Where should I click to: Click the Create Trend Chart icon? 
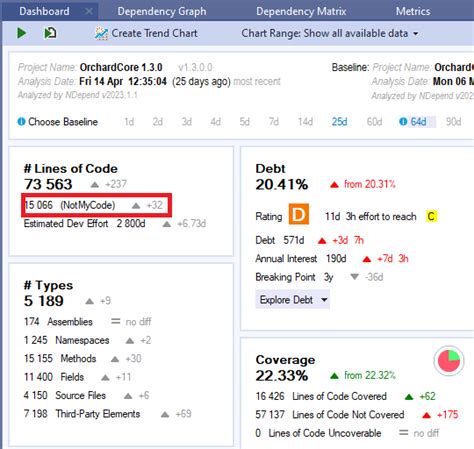tap(101, 33)
